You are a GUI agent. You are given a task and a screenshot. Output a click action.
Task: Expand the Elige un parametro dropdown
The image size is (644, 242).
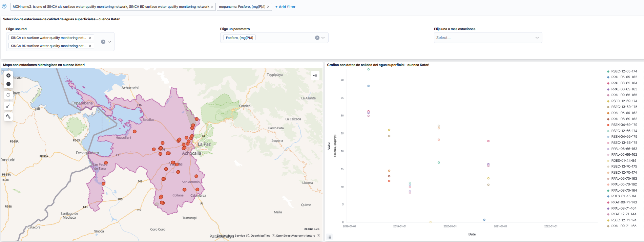tap(323, 38)
